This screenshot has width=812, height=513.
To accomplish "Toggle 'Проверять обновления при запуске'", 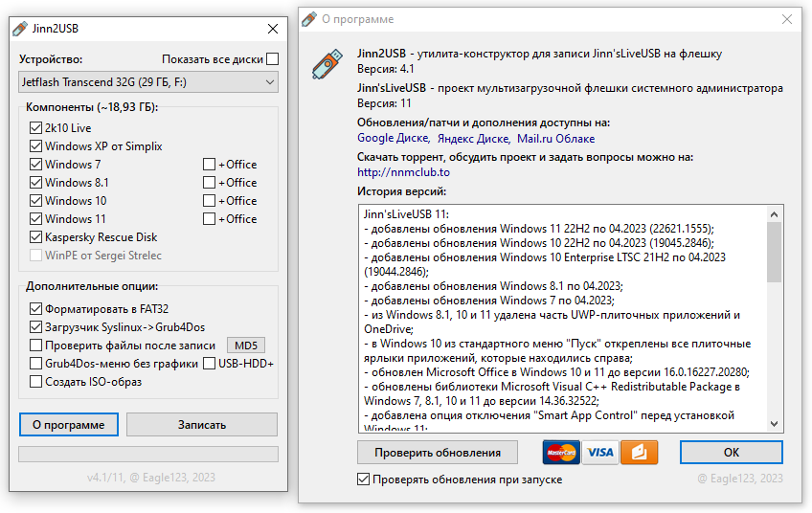I will 364,480.
